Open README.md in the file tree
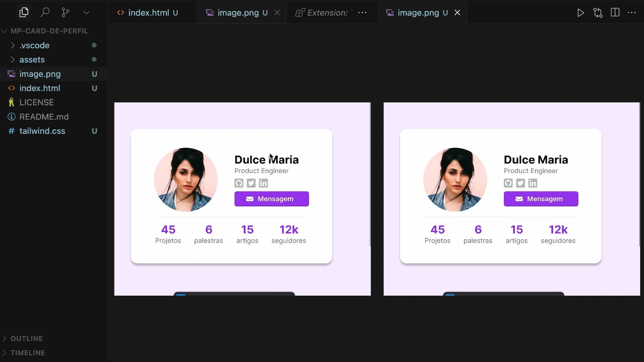644x362 pixels. coord(44,117)
